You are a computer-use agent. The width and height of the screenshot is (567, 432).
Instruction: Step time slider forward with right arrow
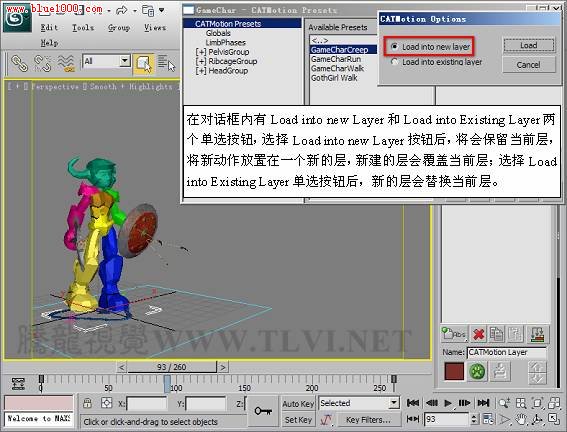223,367
